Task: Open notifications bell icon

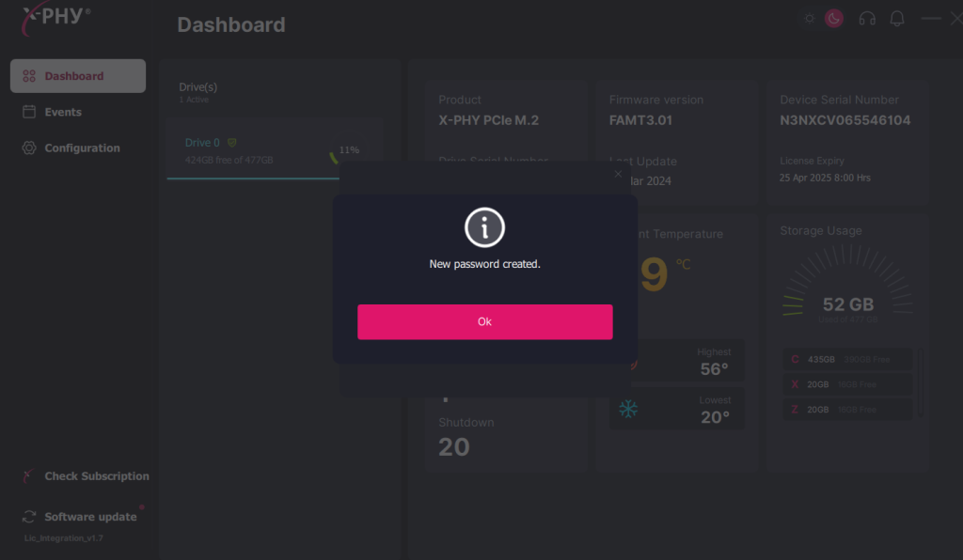Action: pos(897,19)
